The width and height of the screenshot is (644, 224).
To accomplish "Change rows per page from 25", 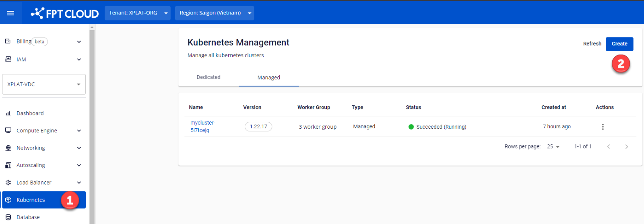I will coord(553,147).
